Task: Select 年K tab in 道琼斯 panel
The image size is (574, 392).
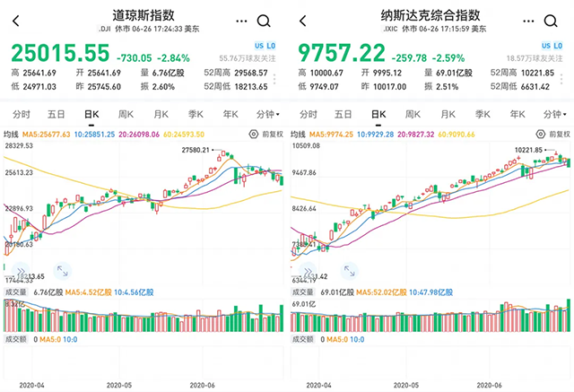Action: pyautogui.click(x=230, y=115)
